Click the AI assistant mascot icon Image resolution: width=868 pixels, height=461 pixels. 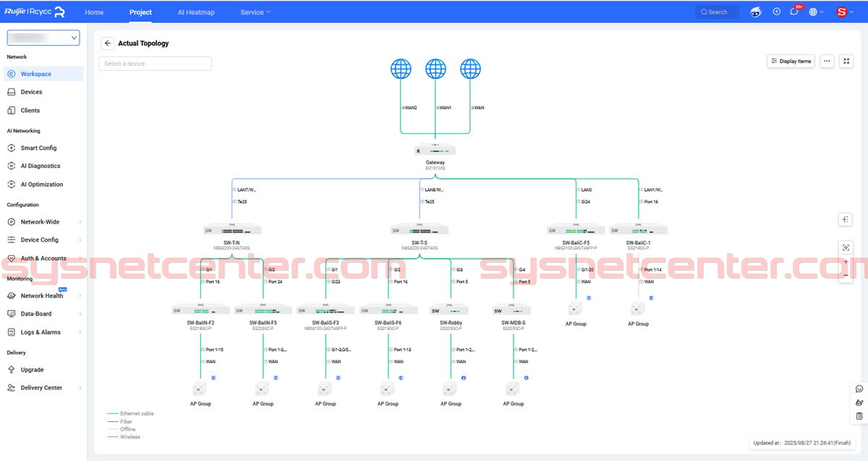pyautogui.click(x=756, y=12)
